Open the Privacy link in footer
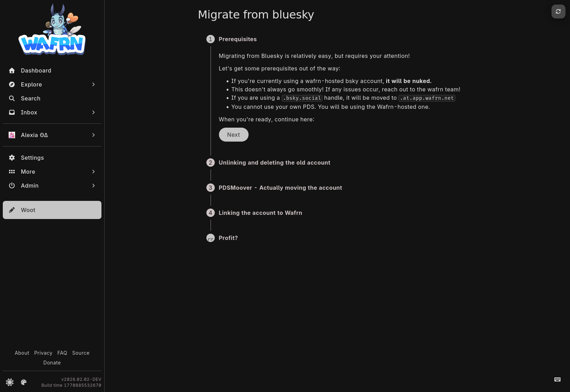This screenshot has height=392, width=570. click(x=43, y=353)
